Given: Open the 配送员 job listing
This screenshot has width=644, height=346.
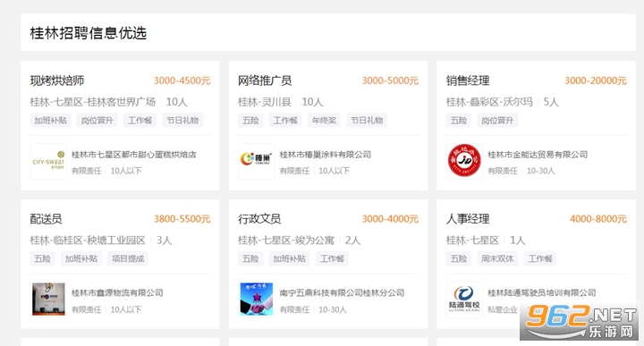Looking at the screenshot, I should click(46, 219).
